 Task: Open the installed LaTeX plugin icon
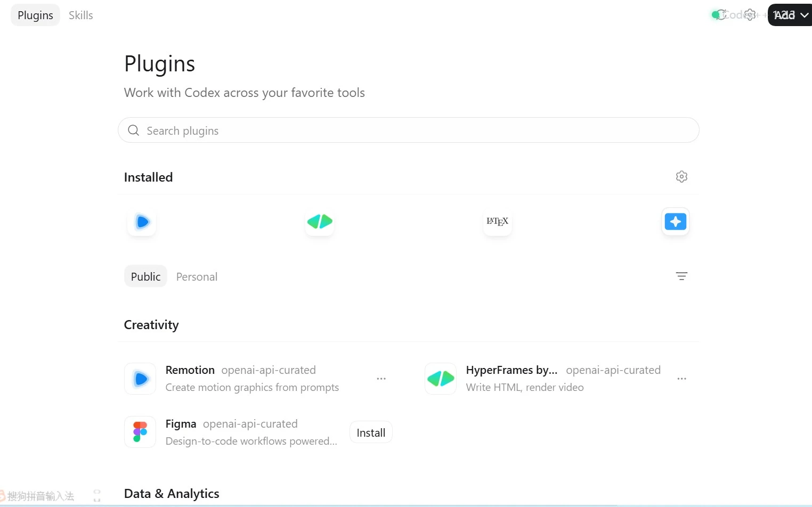tap(498, 222)
